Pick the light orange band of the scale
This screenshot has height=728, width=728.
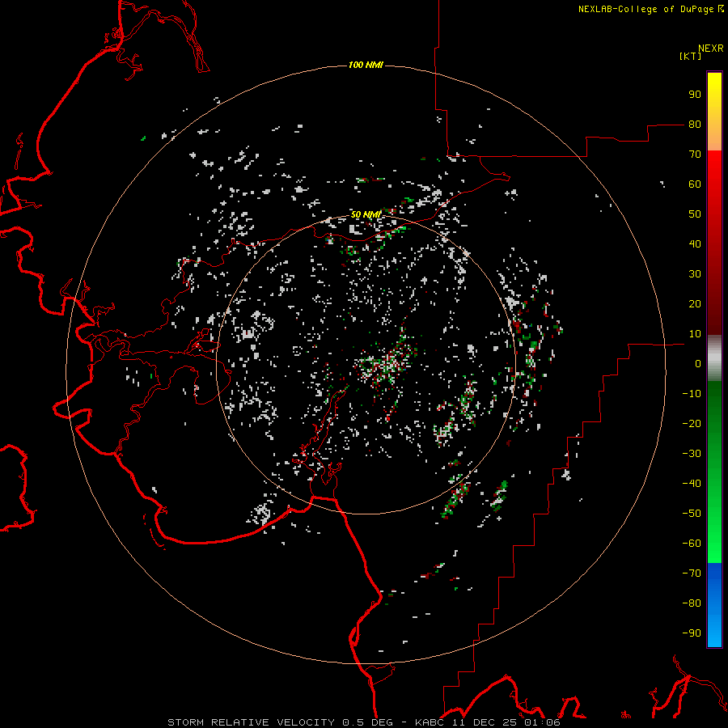(x=714, y=138)
